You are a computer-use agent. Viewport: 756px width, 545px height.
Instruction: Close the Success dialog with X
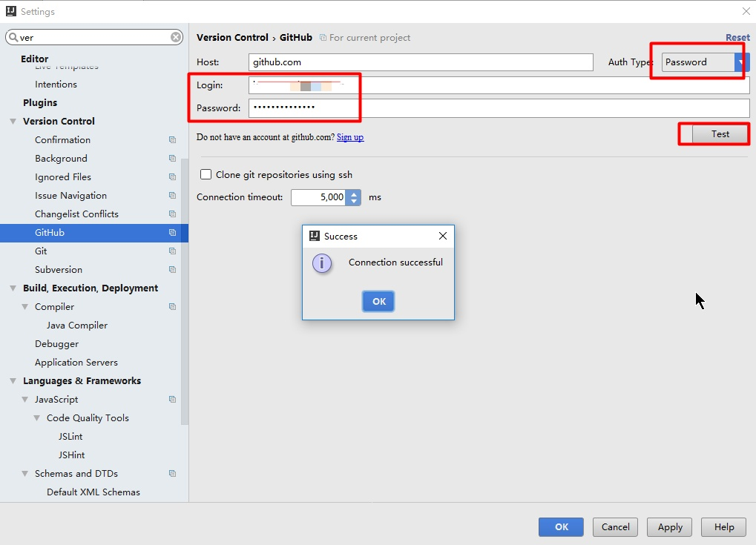(x=443, y=236)
